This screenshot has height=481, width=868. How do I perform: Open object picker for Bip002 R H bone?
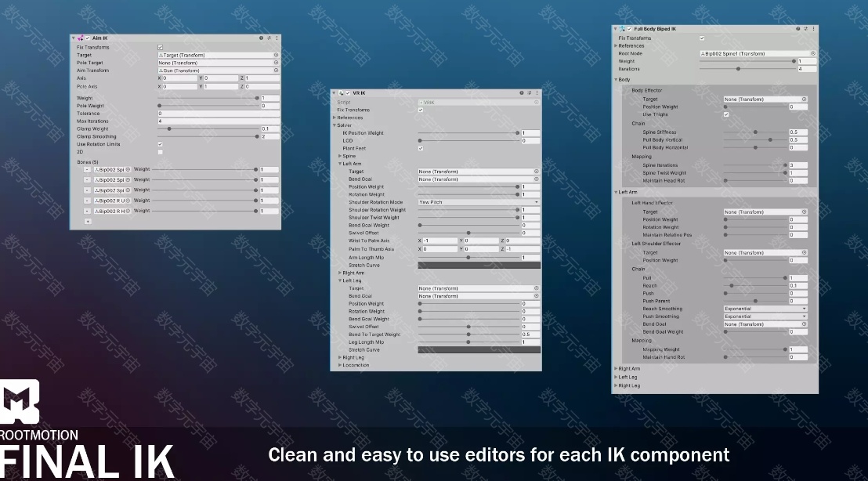128,212
